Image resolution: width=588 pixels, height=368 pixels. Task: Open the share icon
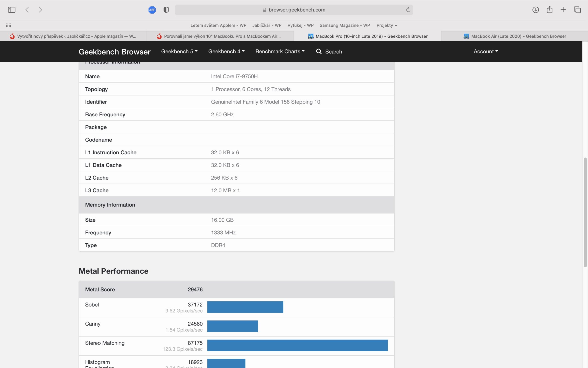(x=550, y=9)
